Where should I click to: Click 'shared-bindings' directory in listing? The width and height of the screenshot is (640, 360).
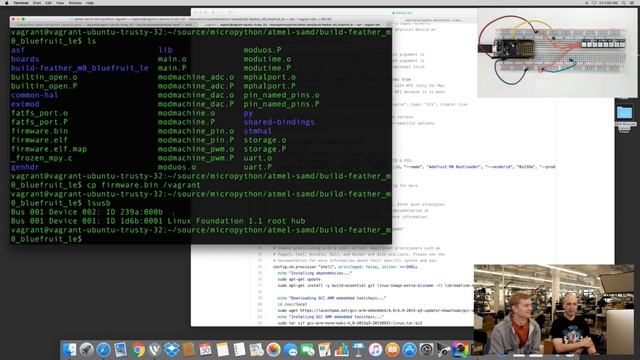(x=279, y=122)
